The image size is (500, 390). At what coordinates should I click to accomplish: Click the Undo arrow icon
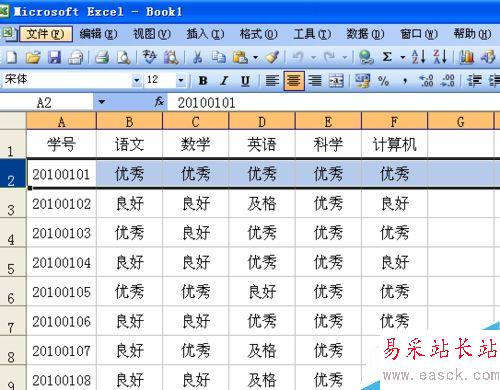298,57
